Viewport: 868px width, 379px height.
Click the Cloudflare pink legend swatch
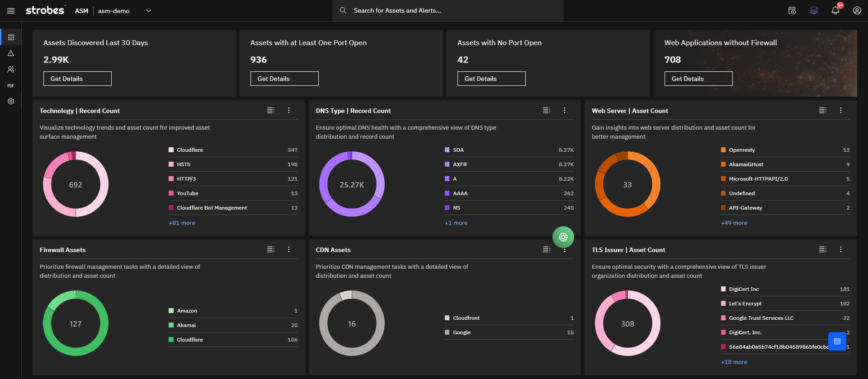[x=171, y=150]
